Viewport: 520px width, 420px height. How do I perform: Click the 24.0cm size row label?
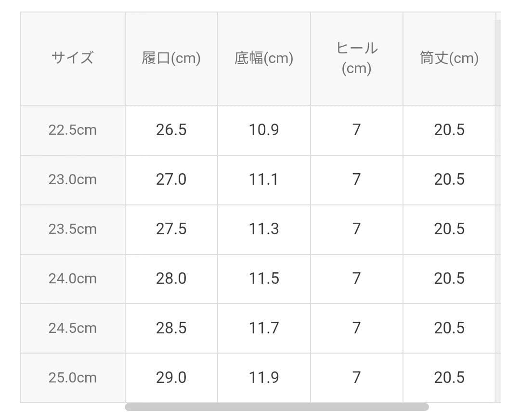(73, 279)
